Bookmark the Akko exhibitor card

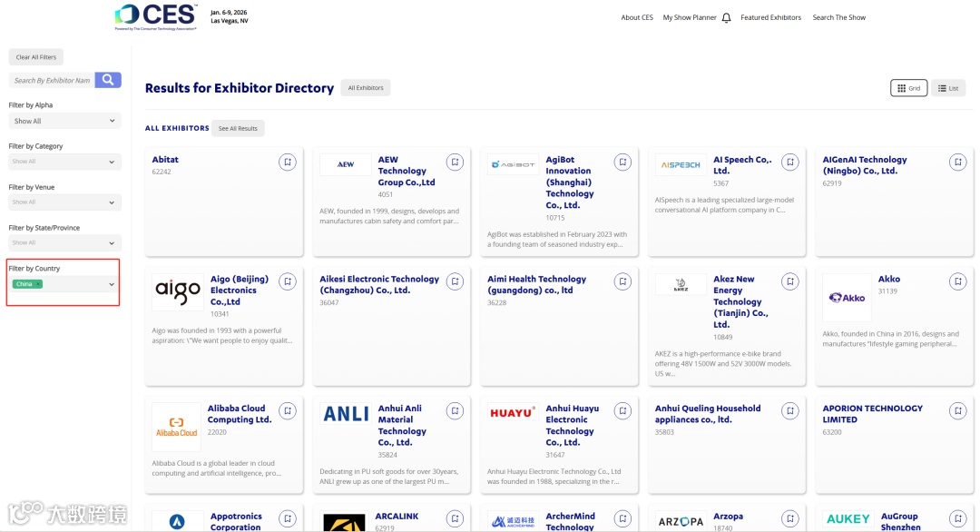point(957,281)
